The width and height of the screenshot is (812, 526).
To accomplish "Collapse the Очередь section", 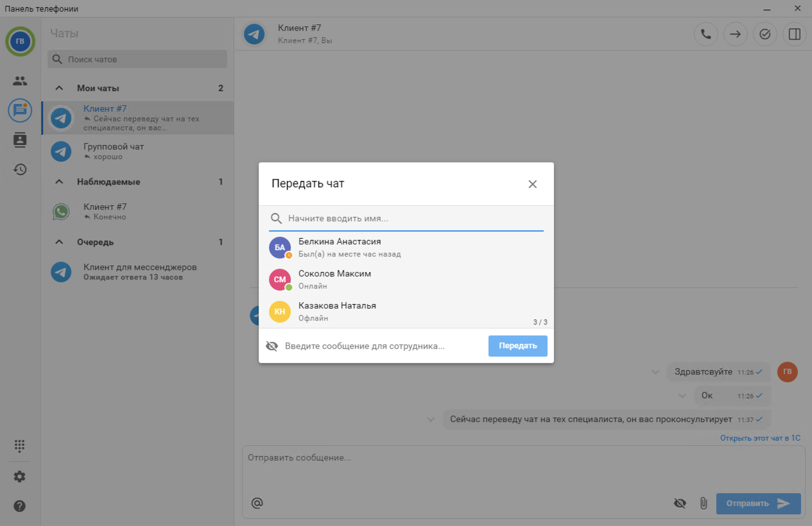I will [x=59, y=242].
